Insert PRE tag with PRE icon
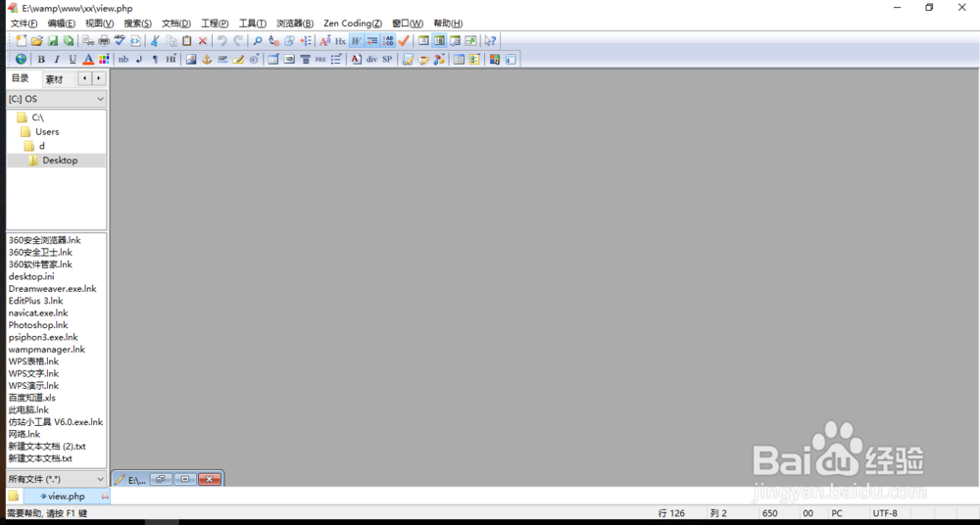Screen dimensions: 980x525 tap(320, 60)
